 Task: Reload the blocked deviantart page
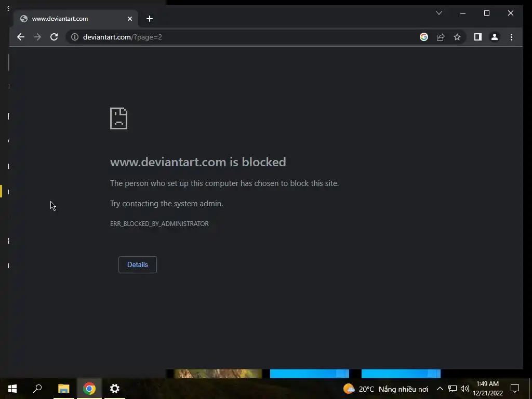click(x=54, y=37)
